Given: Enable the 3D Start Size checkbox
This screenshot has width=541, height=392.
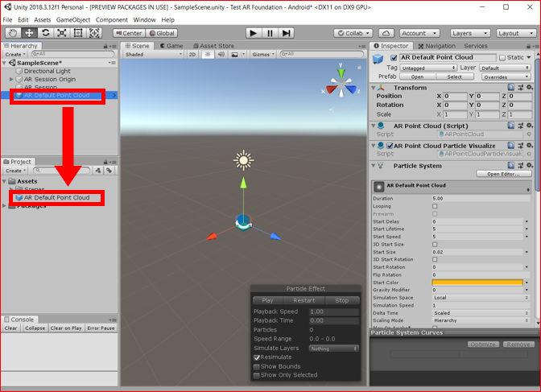Looking at the screenshot, I should (435, 245).
